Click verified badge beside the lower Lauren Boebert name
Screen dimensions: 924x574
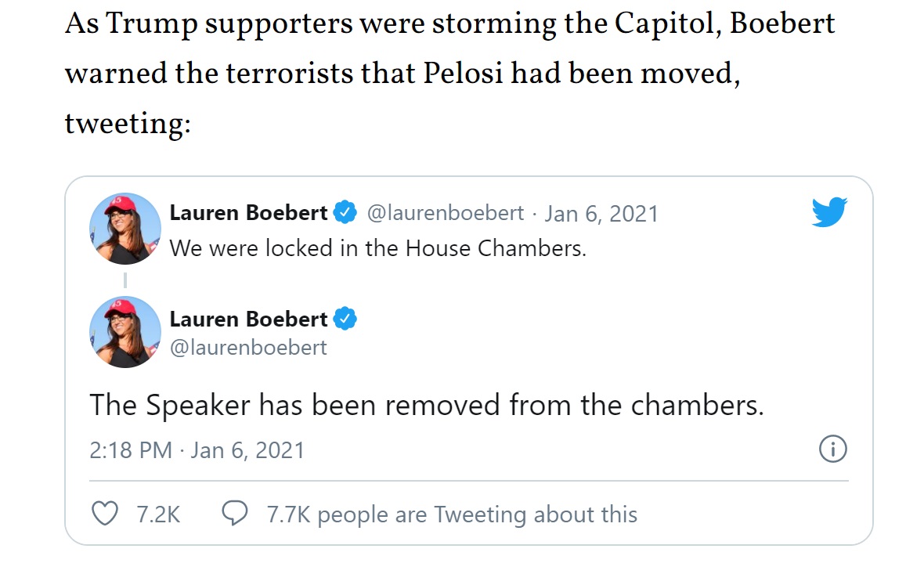[x=345, y=319]
